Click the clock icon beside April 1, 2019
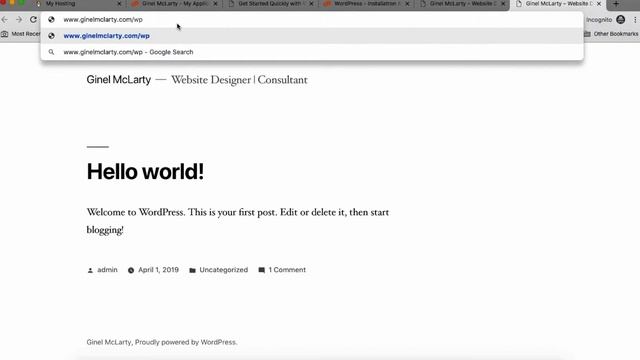 131,270
